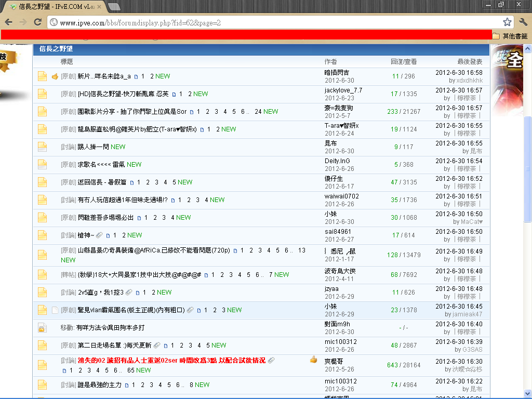Click the thumbs-up icon beside 新片 thread
This screenshot has height=399, width=532.
point(55,76)
